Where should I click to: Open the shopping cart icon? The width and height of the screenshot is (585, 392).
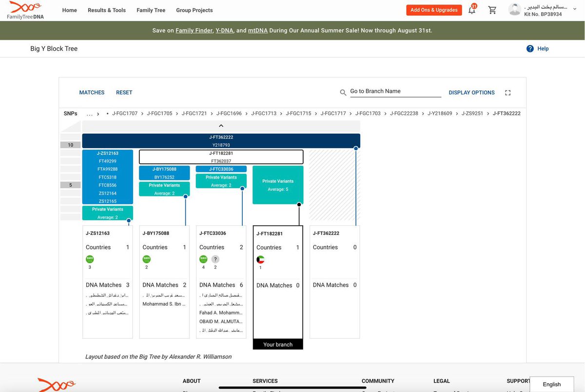(x=492, y=10)
